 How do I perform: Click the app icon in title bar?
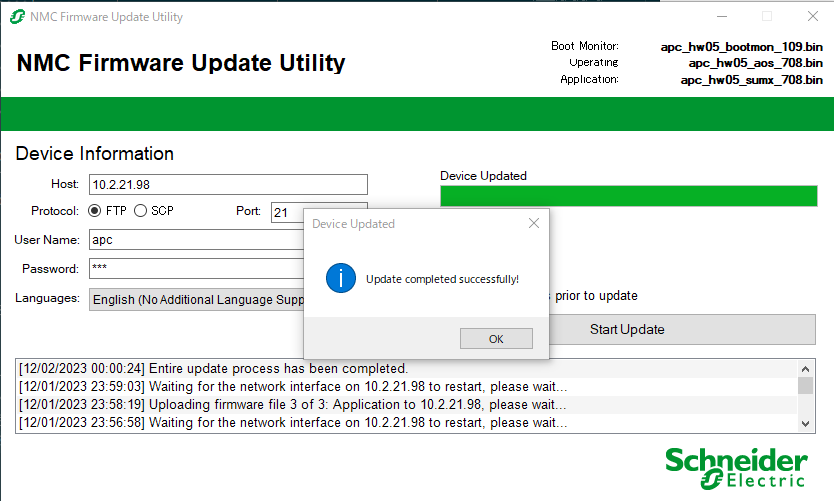18,17
